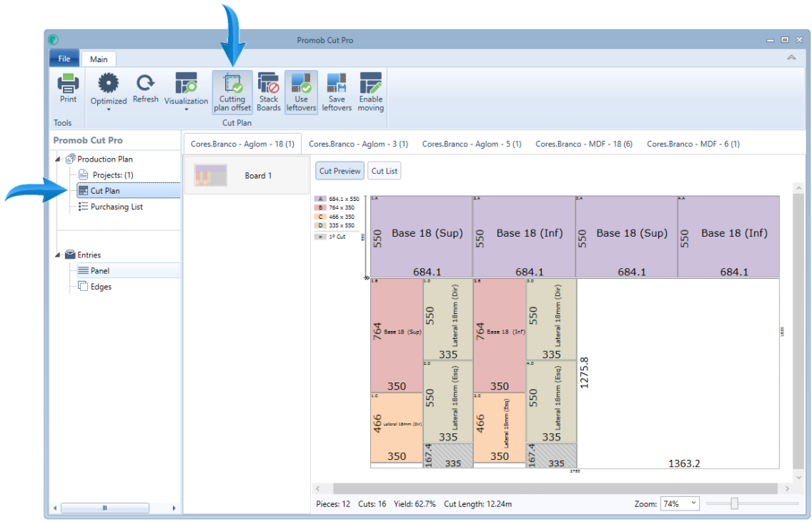Click the Yield: 62.7% status text
Screen dimensions: 812x522
click(415, 504)
